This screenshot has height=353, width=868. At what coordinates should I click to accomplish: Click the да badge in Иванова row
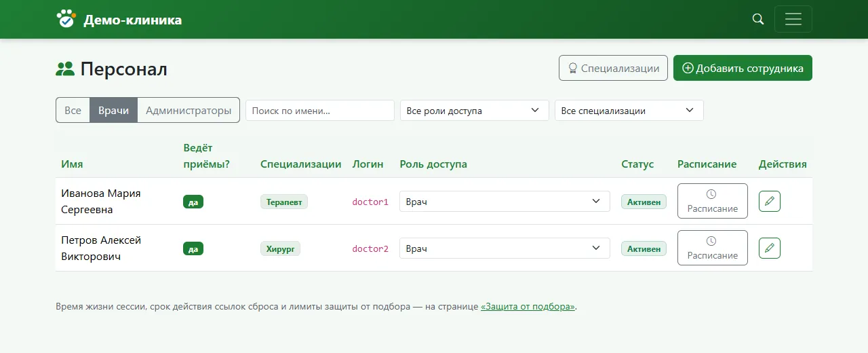click(193, 202)
